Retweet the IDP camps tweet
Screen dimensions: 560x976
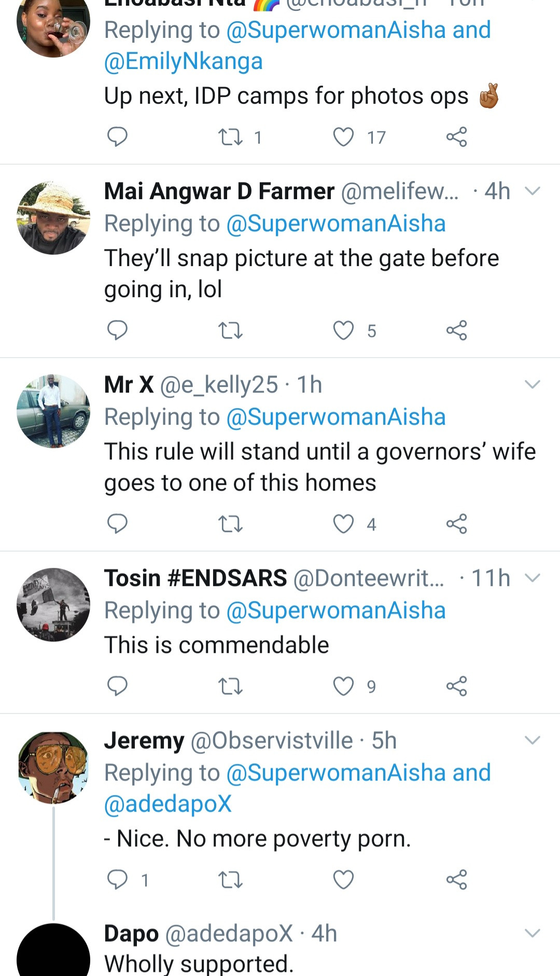(x=230, y=137)
